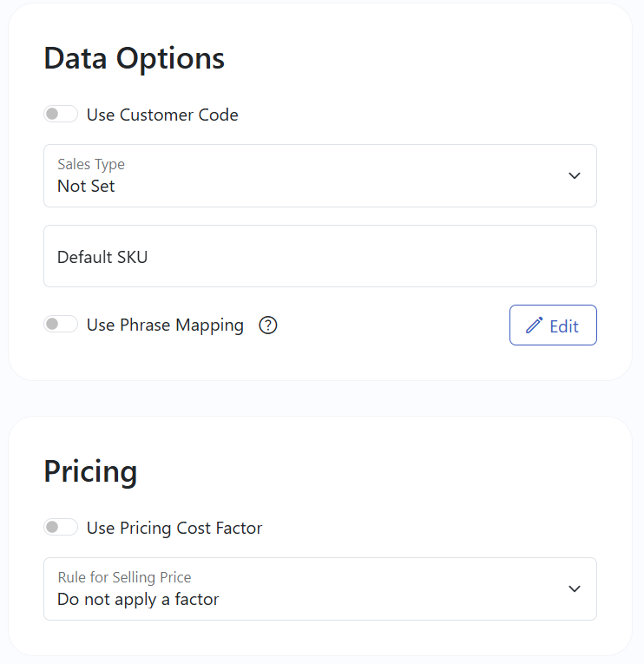
Task: Click the "Do not apply a factor" value
Action: [x=138, y=600]
